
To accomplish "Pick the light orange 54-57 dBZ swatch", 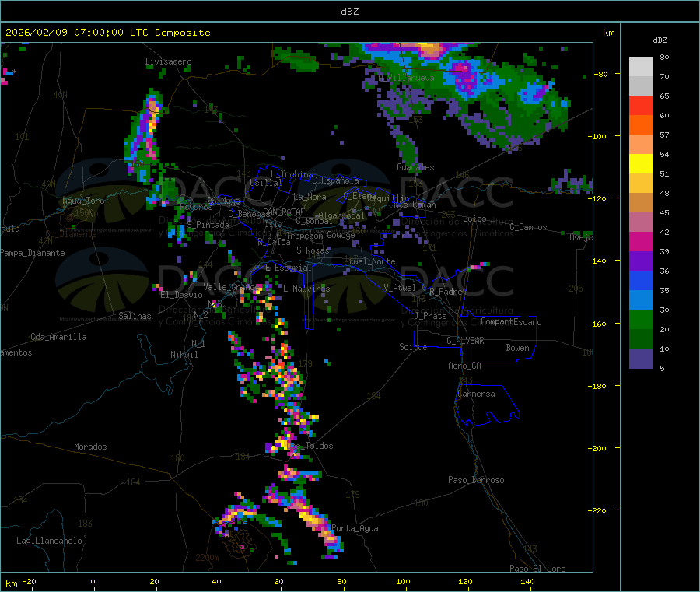I will click(x=641, y=144).
